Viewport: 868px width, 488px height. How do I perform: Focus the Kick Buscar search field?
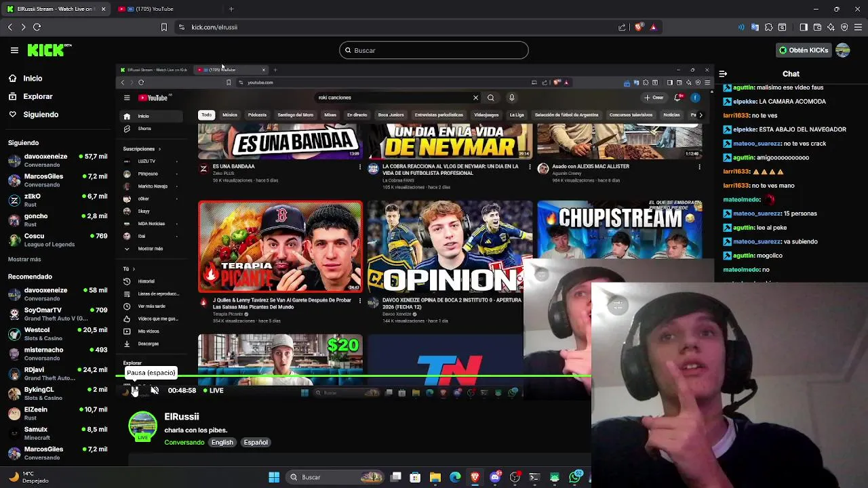point(434,50)
